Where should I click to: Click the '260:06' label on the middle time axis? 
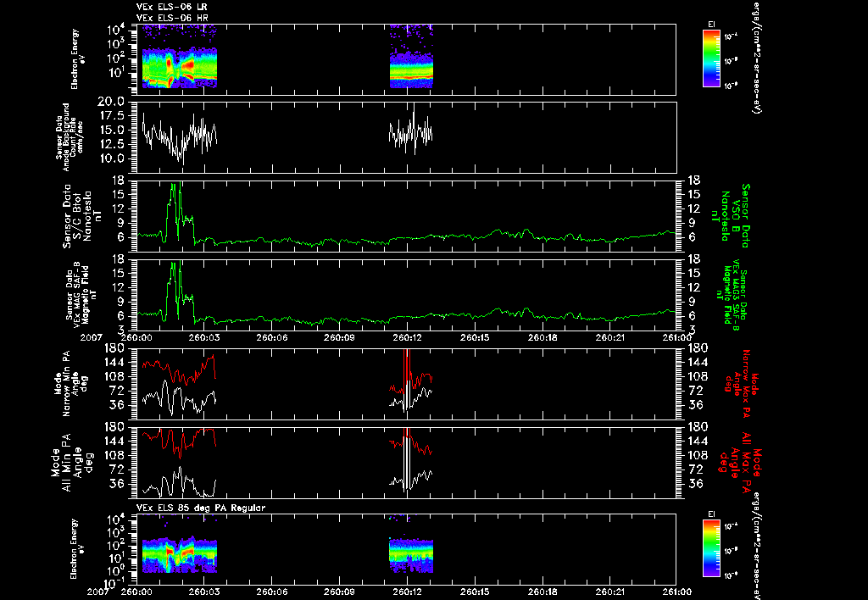272,337
